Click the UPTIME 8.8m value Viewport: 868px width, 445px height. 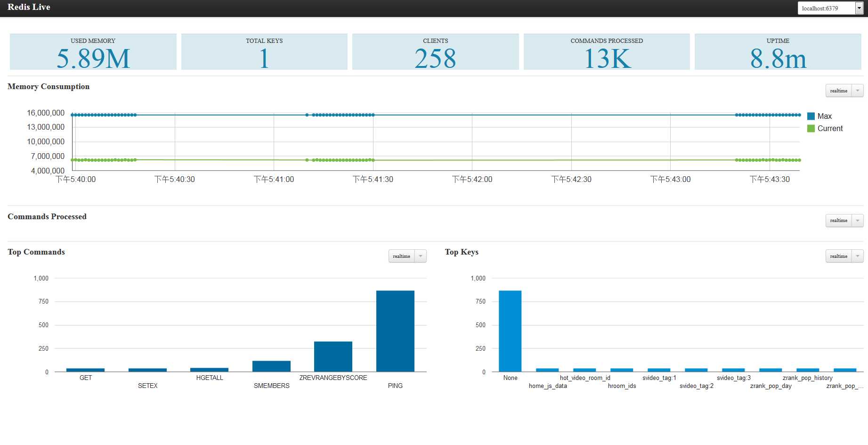pos(778,59)
